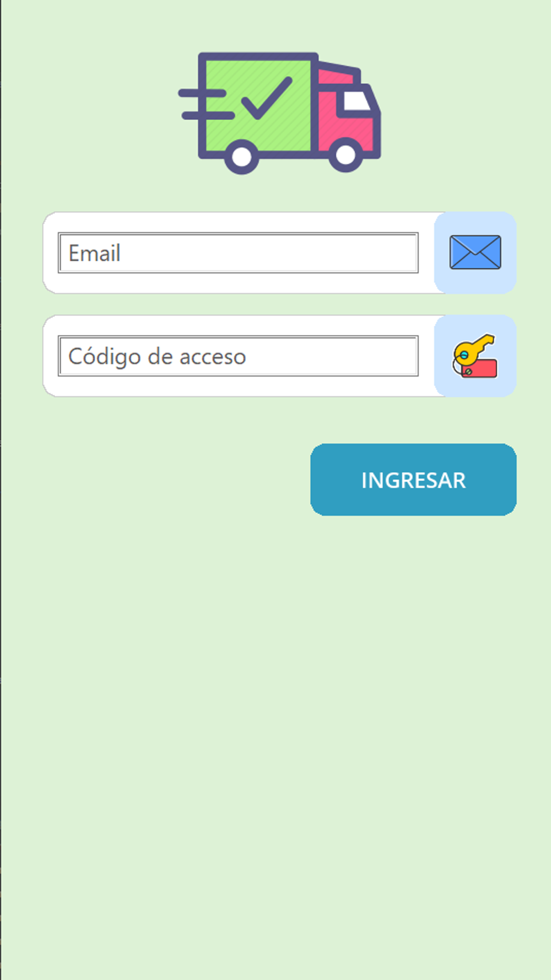Viewport: 551px width, 980px height.
Task: Click the red tag attached to the key
Action: click(479, 368)
